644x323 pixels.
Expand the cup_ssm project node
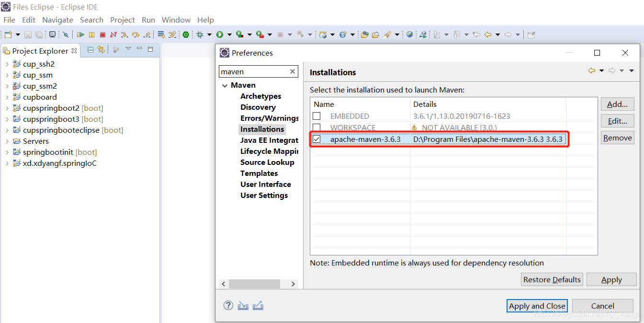click(x=7, y=75)
